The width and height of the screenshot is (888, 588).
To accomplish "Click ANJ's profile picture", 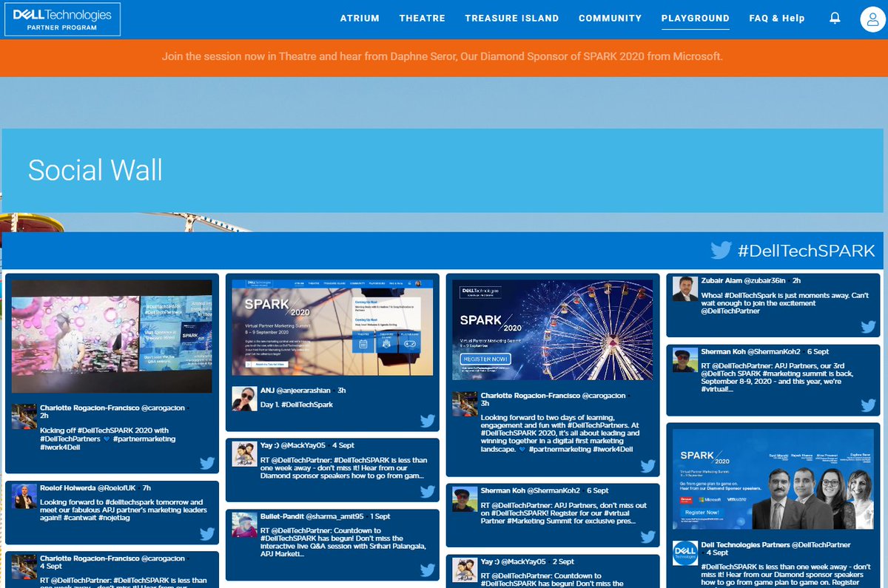I will coord(244,399).
